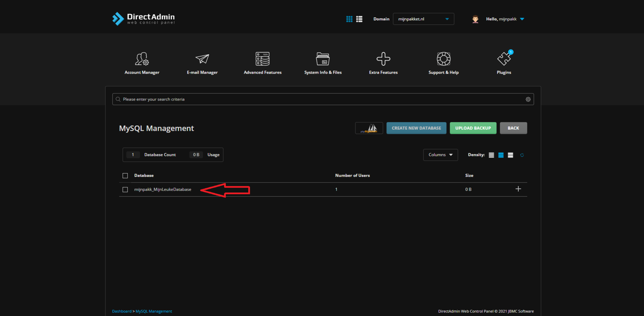Click the JBMC Software copyright text
The height and width of the screenshot is (316, 644).
[486, 311]
